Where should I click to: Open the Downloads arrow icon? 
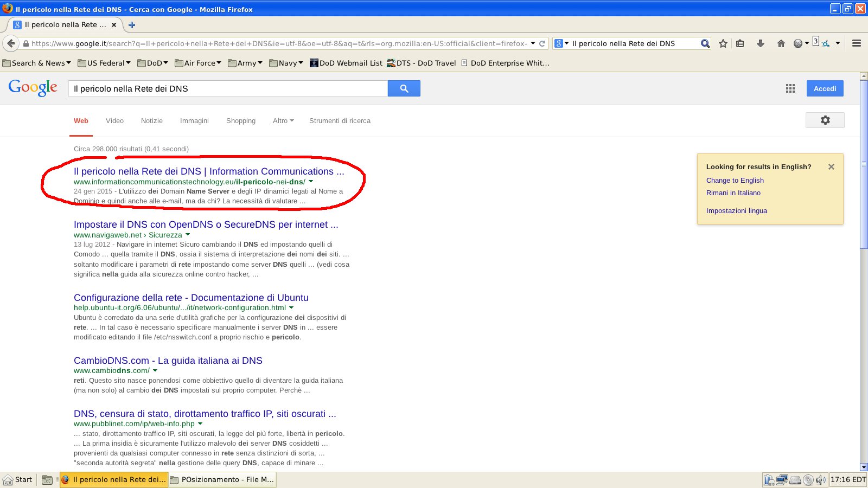click(x=761, y=43)
